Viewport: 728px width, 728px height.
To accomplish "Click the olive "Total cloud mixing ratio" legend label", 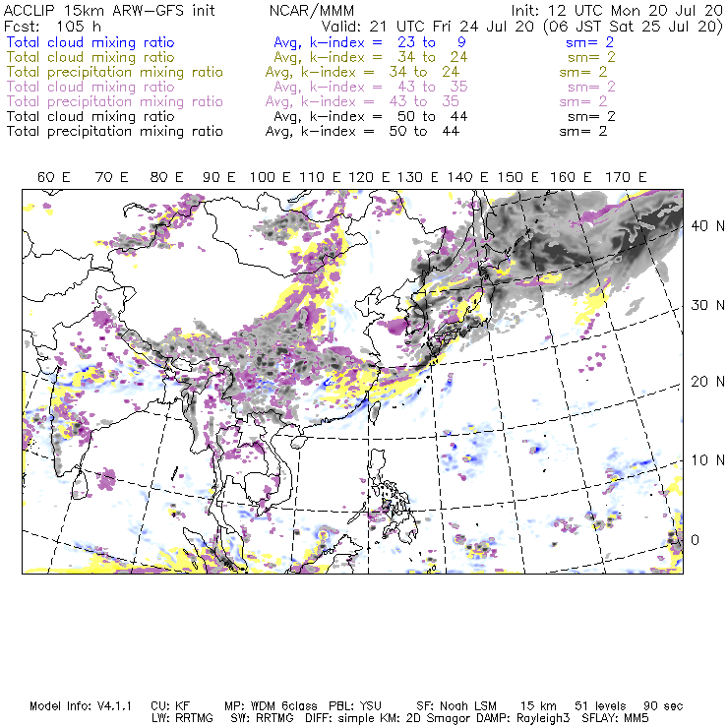I will point(91,57).
